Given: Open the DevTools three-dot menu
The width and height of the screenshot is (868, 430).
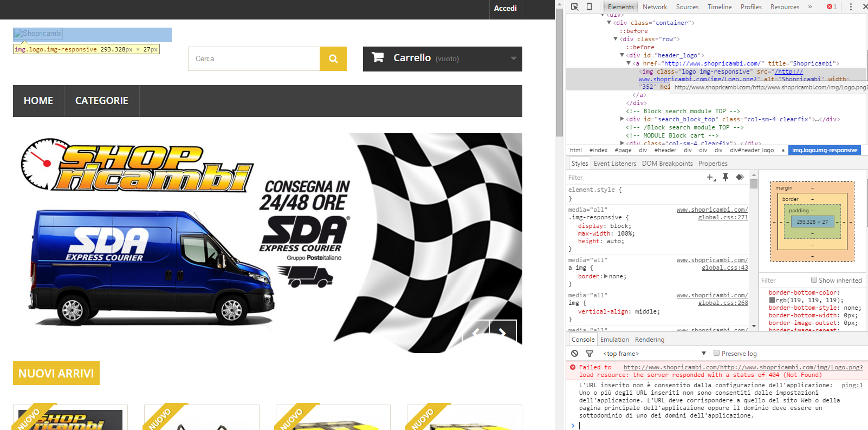Looking at the screenshot, I should (x=851, y=6).
